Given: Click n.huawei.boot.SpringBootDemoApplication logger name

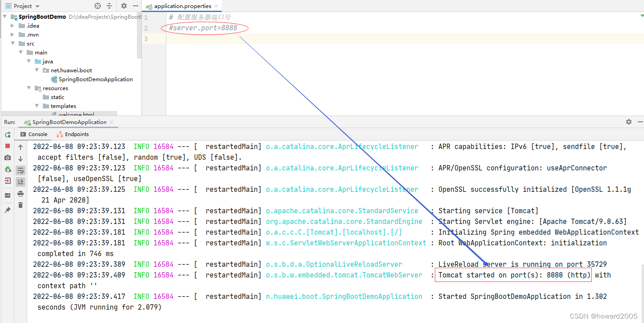Looking at the screenshot, I should (344, 296).
